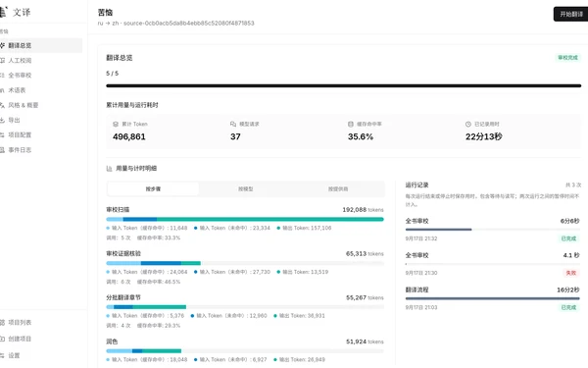Click the 审校完成 status badge
588x368 pixels.
(567, 58)
